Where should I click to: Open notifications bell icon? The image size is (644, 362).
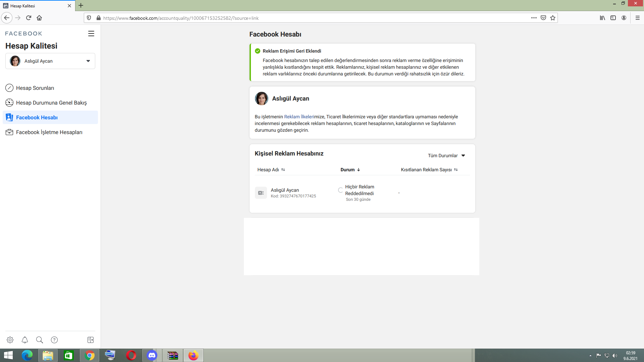25,340
